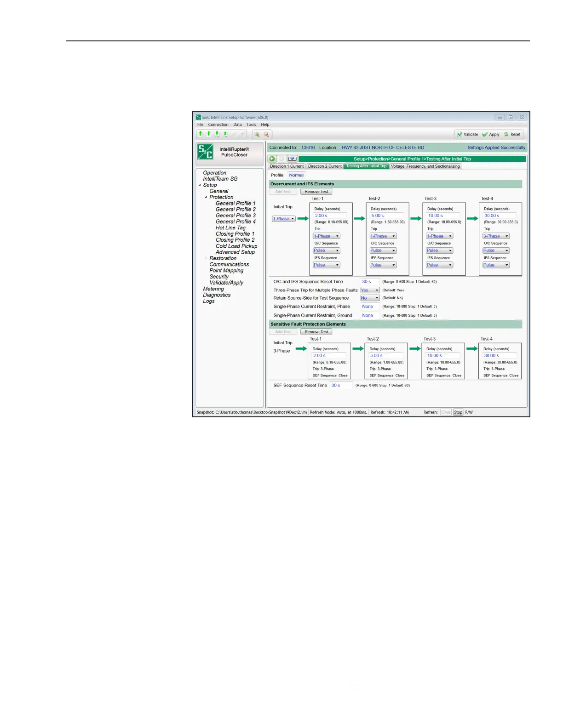
Task: Open General Profile 2 tree item
Action: [x=236, y=210]
